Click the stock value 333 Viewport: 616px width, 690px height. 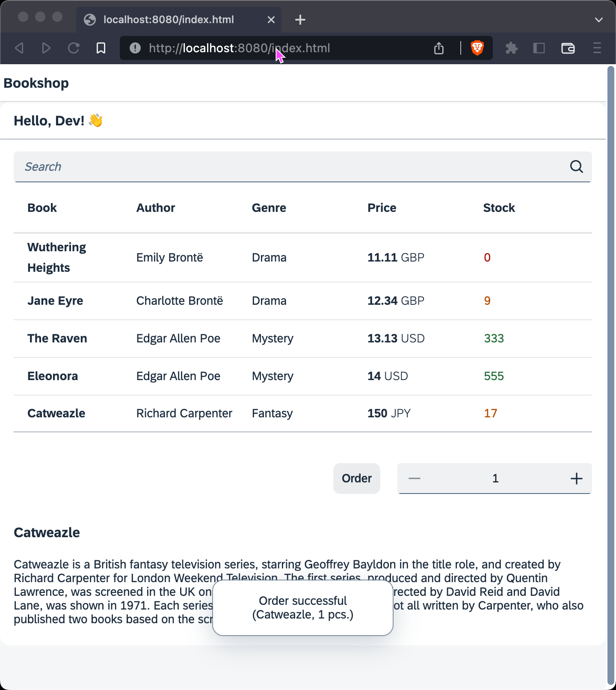pyautogui.click(x=494, y=339)
